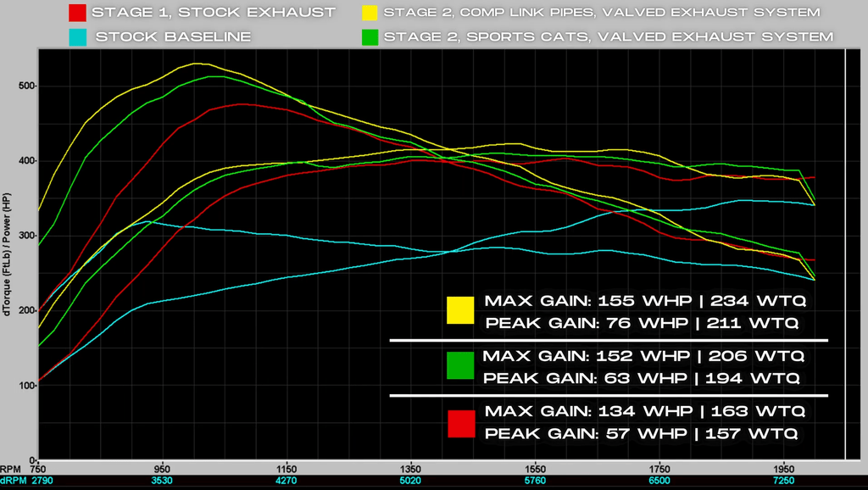The width and height of the screenshot is (868, 490).
Task: Click the white "RPM" axis row label
Action: tap(10, 470)
